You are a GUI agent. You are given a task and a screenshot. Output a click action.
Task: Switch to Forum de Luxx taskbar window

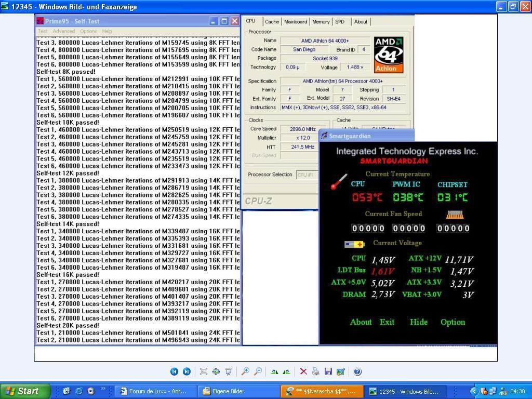click(x=155, y=391)
